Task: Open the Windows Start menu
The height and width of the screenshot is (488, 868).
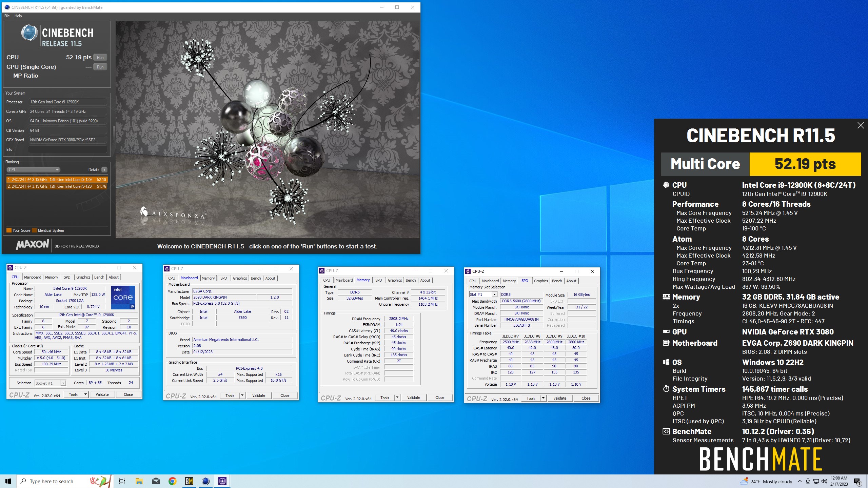Action: [x=8, y=481]
